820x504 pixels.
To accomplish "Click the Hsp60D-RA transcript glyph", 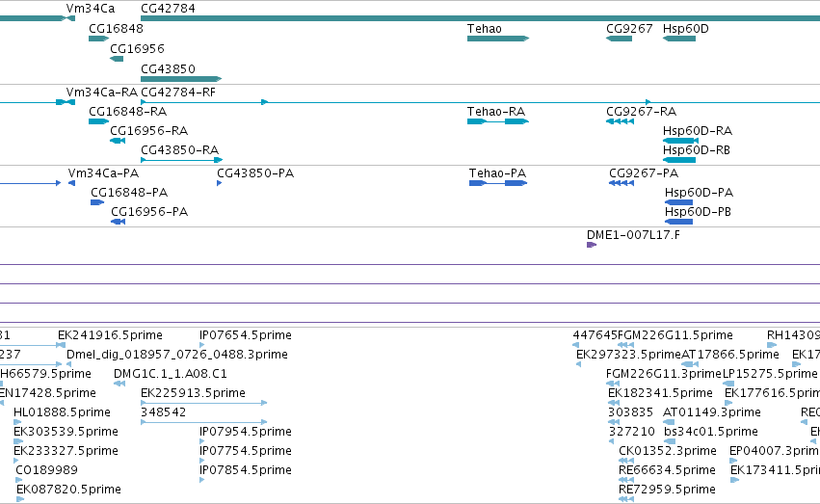I will click(680, 141).
